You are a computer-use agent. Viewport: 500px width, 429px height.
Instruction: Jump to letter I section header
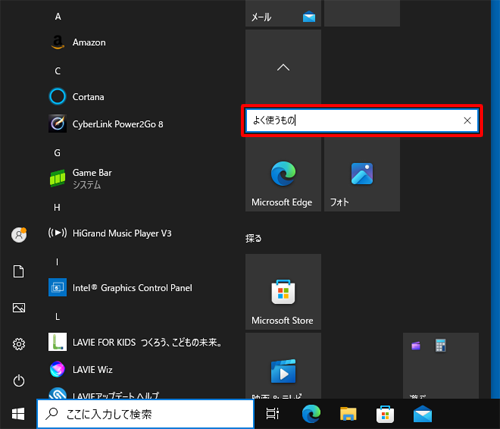tap(57, 262)
